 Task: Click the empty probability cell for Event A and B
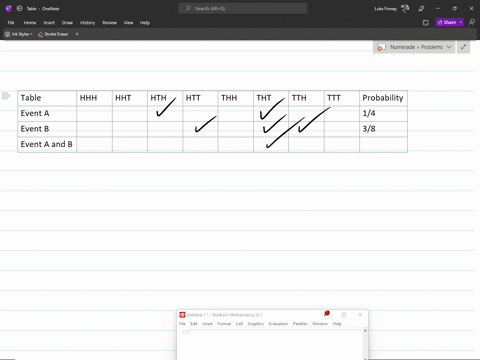[383, 145]
